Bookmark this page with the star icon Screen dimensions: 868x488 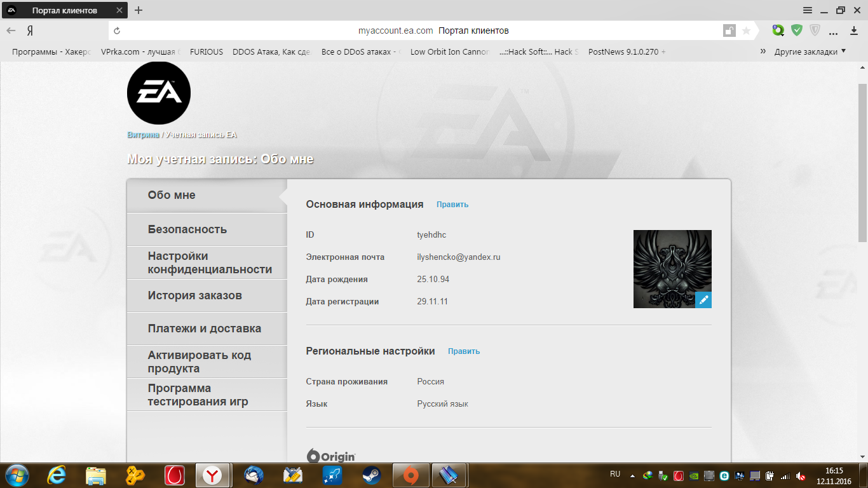(x=747, y=30)
